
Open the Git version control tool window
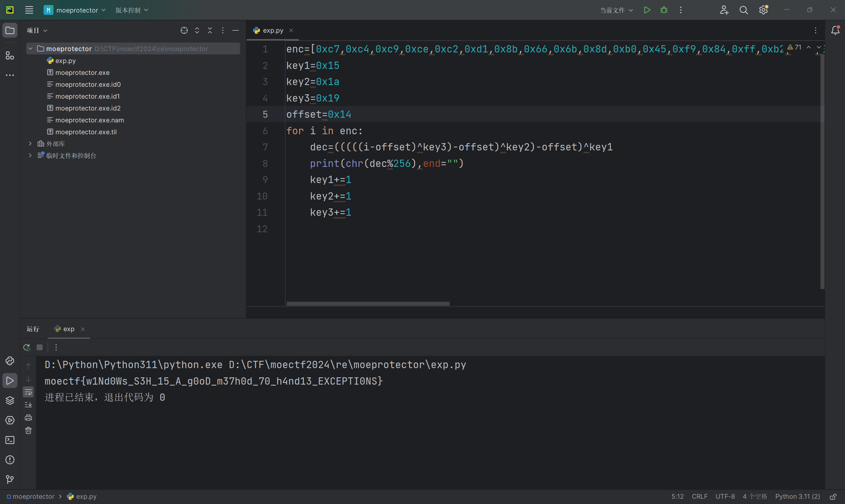pyautogui.click(x=10, y=479)
